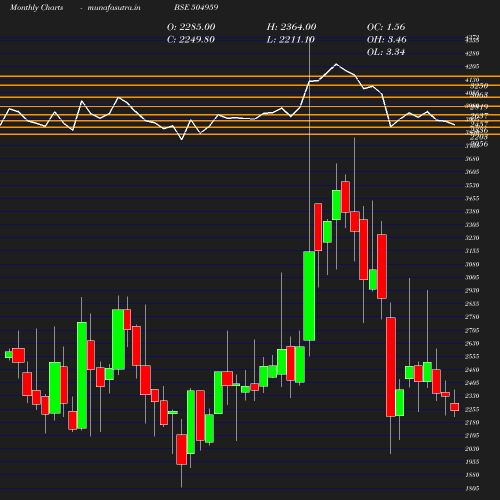The width and height of the screenshot is (500, 500).
Task: Select the 2480 price axis label
Action: click(472, 370)
